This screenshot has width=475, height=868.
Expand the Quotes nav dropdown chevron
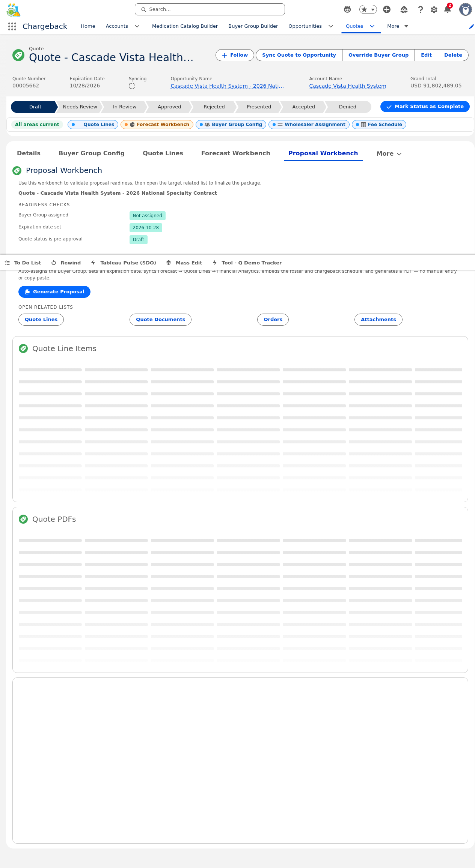[372, 26]
